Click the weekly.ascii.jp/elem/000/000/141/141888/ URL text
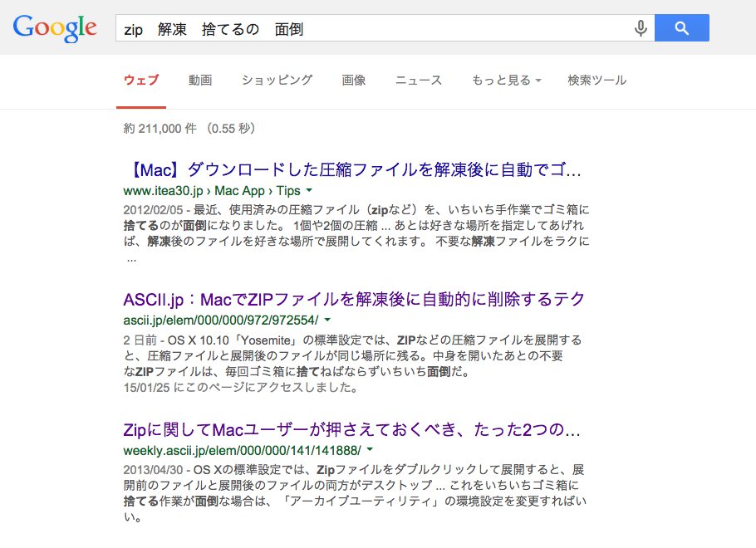 pos(242,451)
